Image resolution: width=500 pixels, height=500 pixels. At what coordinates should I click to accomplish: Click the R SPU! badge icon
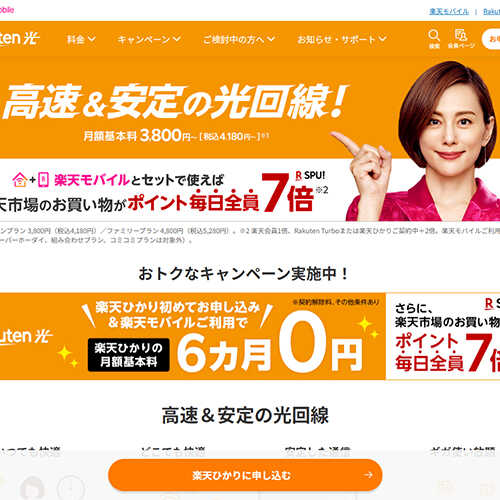click(310, 175)
